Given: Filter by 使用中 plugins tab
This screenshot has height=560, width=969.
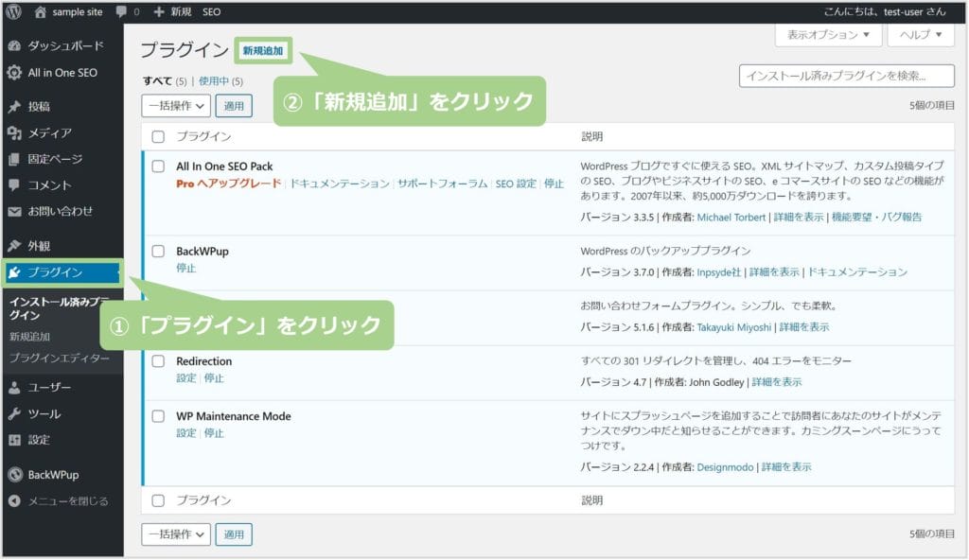Looking at the screenshot, I should tap(214, 81).
